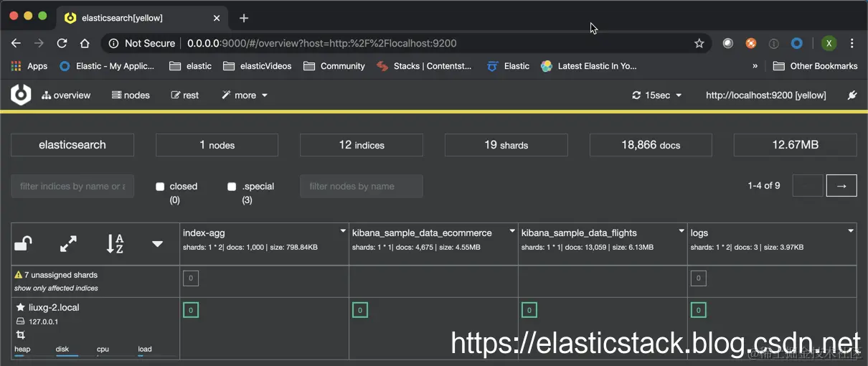Open the index-agg index dropdown

click(343, 231)
